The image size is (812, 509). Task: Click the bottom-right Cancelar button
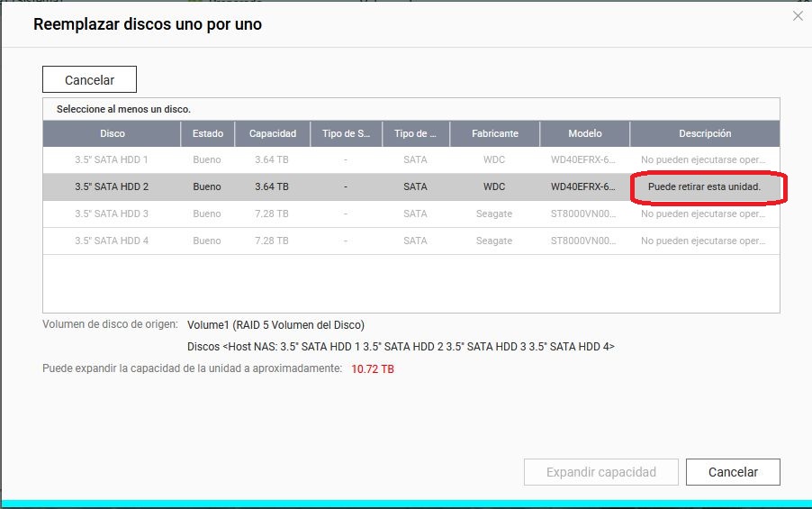pos(733,472)
